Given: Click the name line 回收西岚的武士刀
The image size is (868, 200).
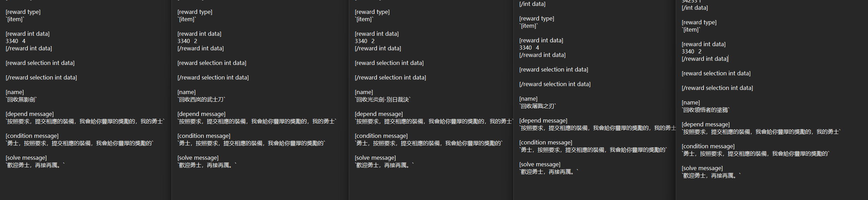Looking at the screenshot, I should (x=201, y=100).
